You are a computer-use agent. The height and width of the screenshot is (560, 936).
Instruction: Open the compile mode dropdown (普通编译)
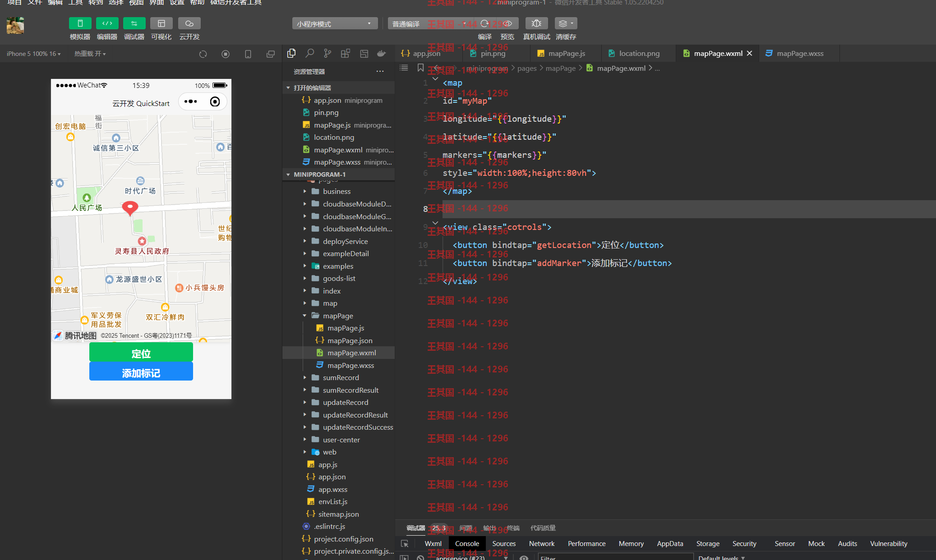pyautogui.click(x=429, y=23)
